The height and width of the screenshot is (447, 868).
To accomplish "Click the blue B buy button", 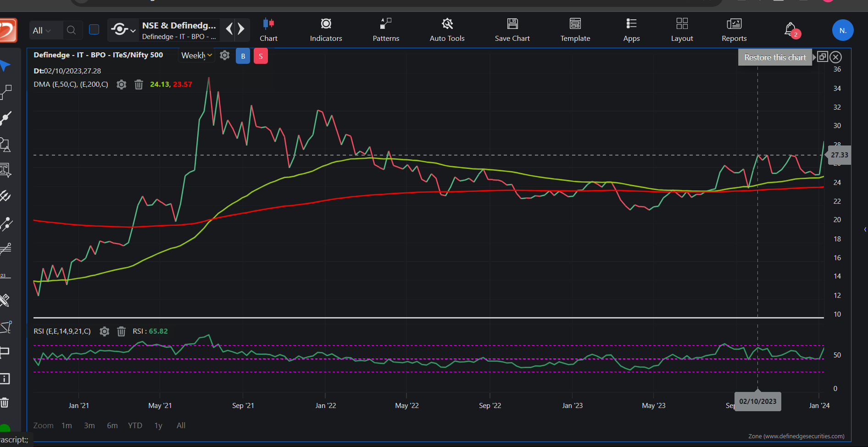I will pos(243,56).
